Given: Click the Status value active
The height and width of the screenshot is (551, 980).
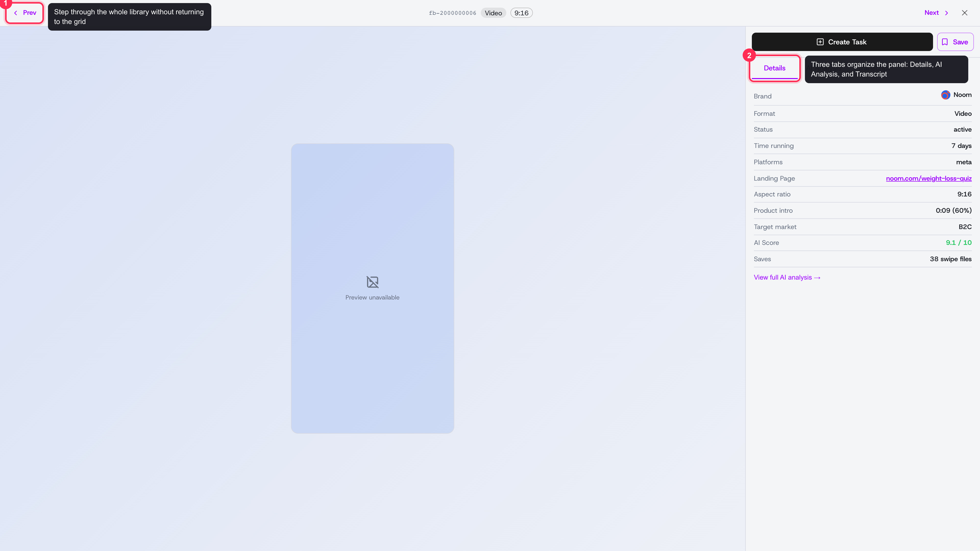Looking at the screenshot, I should point(962,130).
